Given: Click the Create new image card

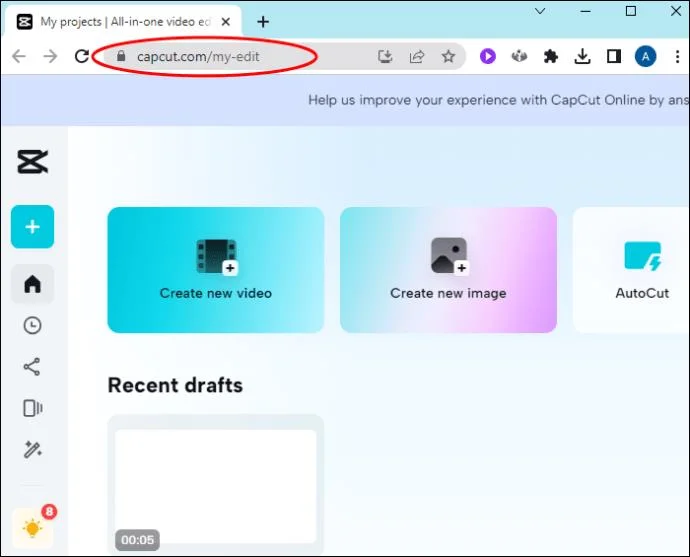Looking at the screenshot, I should tap(448, 270).
